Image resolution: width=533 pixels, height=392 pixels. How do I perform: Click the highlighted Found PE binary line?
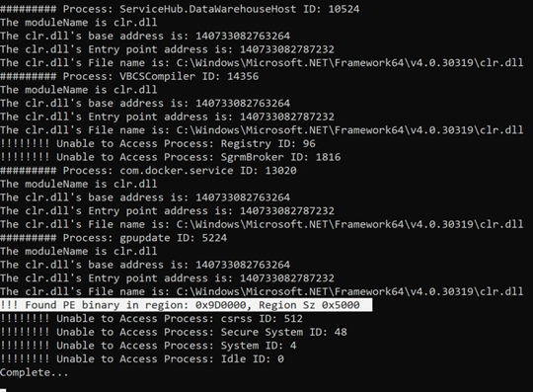[x=186, y=305]
